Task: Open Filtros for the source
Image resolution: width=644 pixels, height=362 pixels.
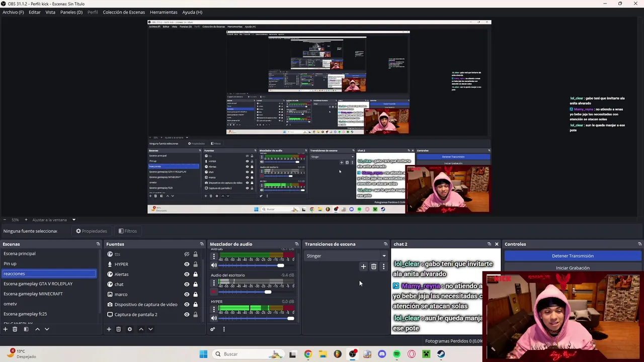Action: tap(128, 231)
